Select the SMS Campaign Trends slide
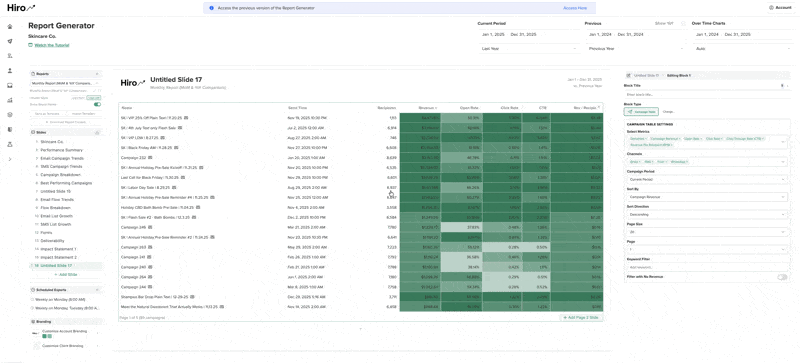The height and width of the screenshot is (363, 800). (61, 166)
